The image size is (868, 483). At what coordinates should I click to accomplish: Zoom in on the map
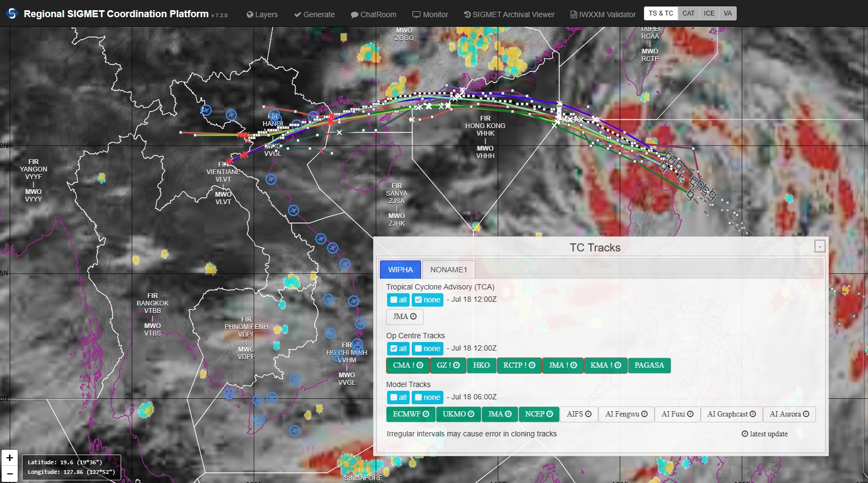10,458
